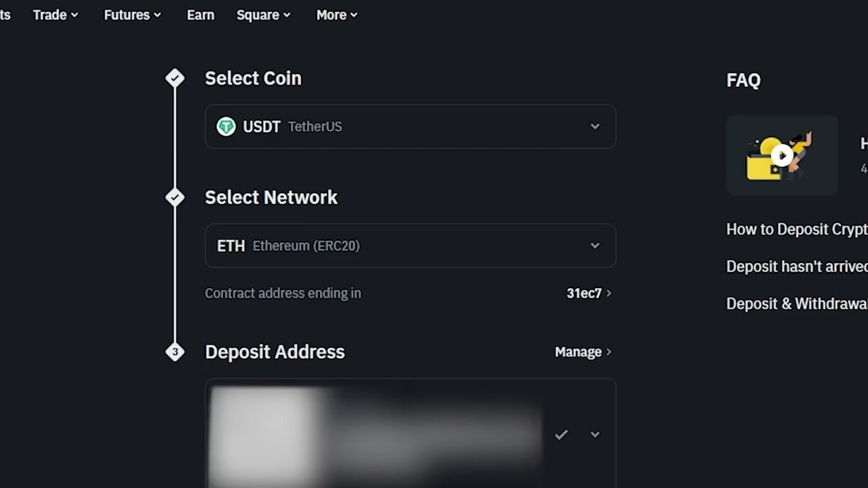Image resolution: width=868 pixels, height=488 pixels.
Task: Open the USDT coin selection dropdown
Action: coord(595,127)
